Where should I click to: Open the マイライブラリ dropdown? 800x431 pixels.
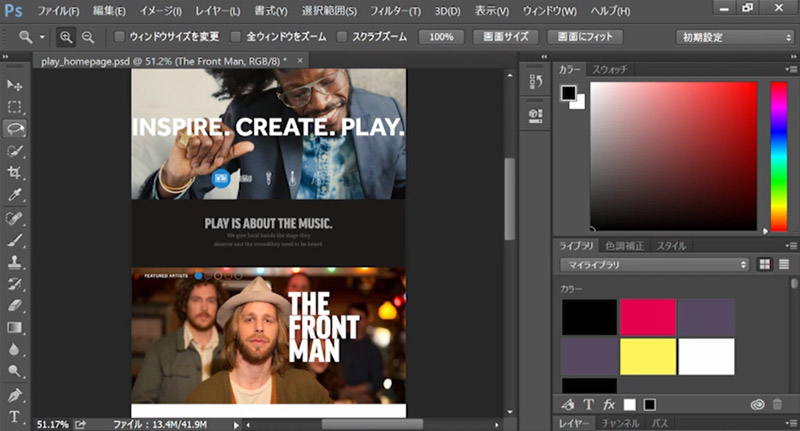(654, 265)
